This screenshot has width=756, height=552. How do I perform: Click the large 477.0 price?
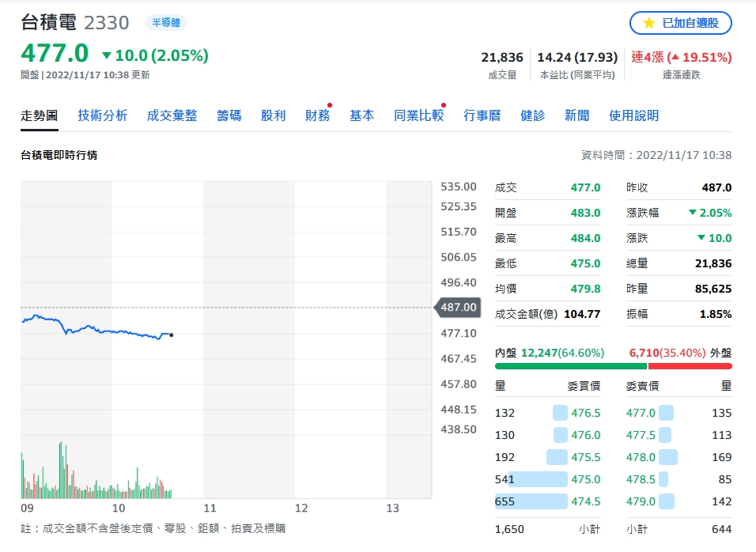pyautogui.click(x=55, y=53)
